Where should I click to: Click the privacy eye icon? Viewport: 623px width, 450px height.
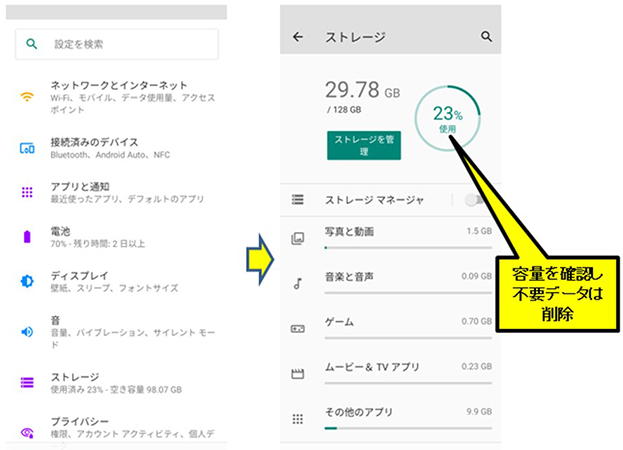click(x=28, y=431)
